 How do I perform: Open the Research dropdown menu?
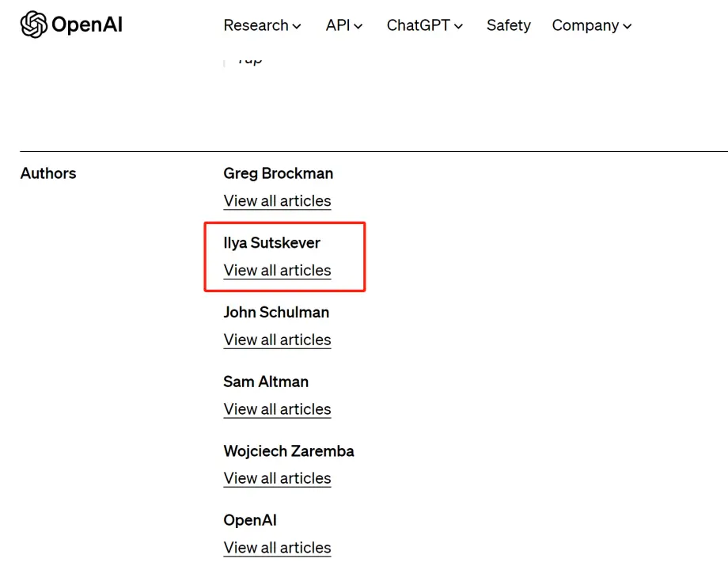pyautogui.click(x=263, y=25)
